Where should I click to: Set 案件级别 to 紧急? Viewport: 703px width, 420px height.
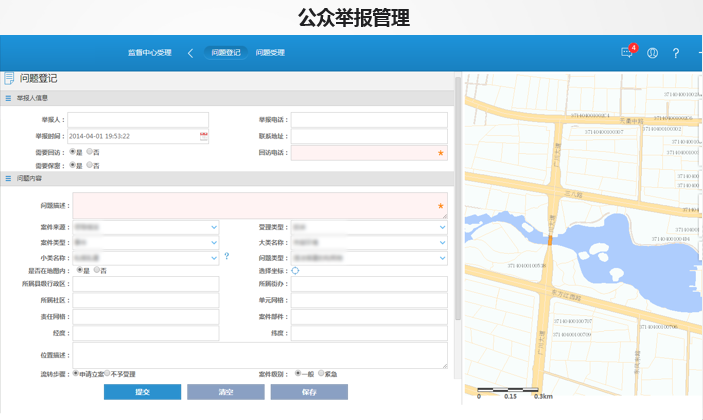click(x=321, y=373)
